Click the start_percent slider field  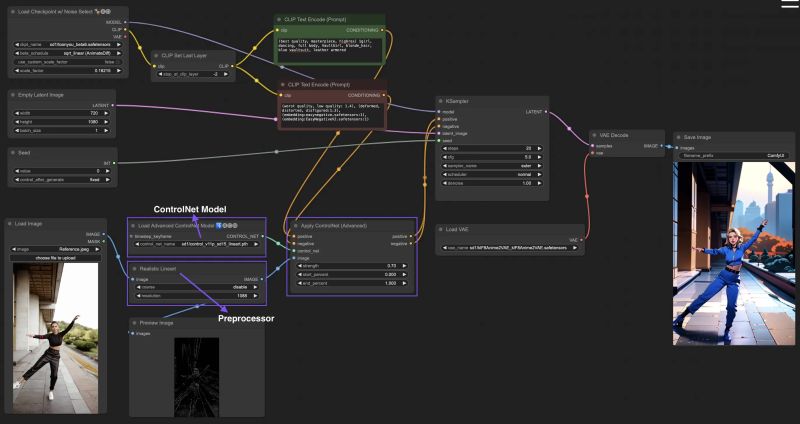(x=353, y=275)
